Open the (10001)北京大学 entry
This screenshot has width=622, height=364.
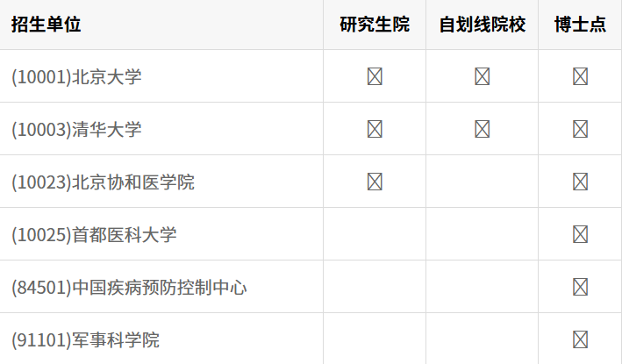click(76, 76)
